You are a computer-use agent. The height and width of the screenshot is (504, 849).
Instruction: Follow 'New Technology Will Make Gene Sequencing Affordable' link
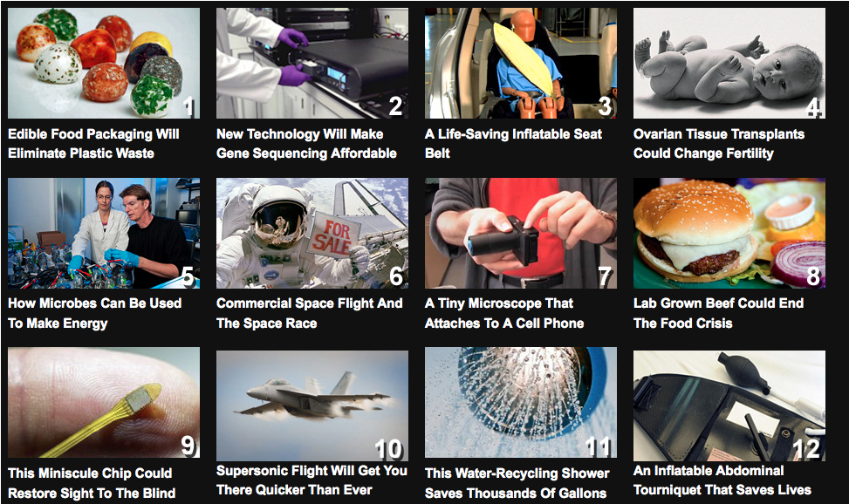(x=306, y=144)
